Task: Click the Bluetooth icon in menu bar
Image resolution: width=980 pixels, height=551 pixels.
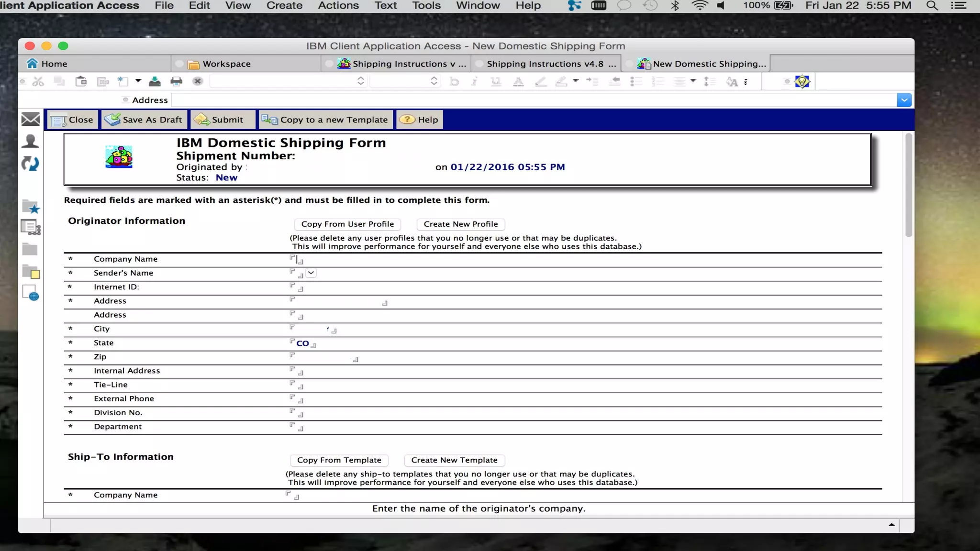Action: tap(675, 6)
